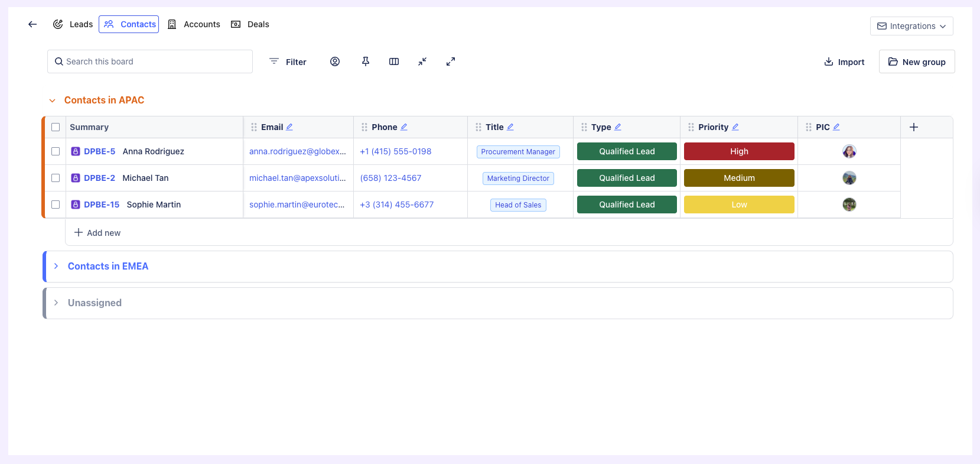
Task: Open the columns layout icon
Action: coord(394,61)
